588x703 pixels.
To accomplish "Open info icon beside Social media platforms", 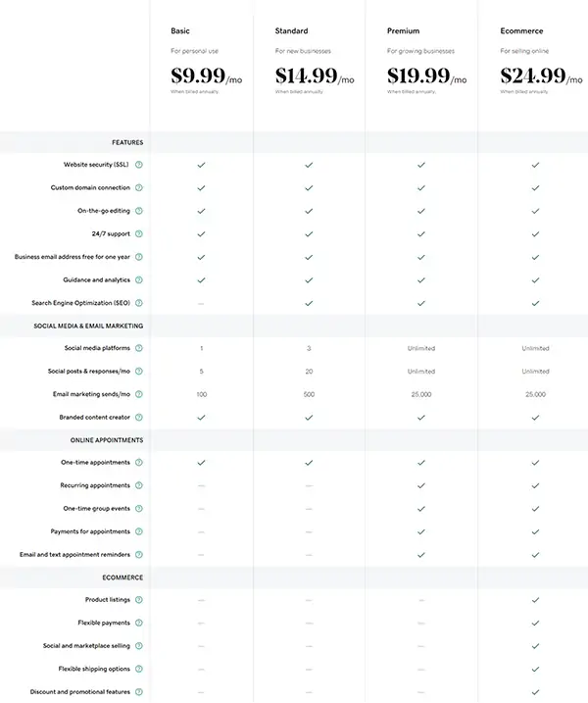I will pyautogui.click(x=139, y=348).
